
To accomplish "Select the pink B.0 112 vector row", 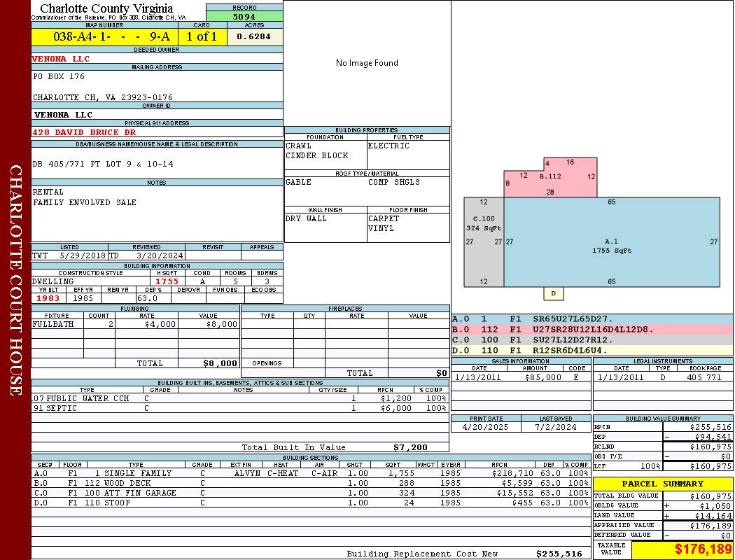I will (x=592, y=330).
